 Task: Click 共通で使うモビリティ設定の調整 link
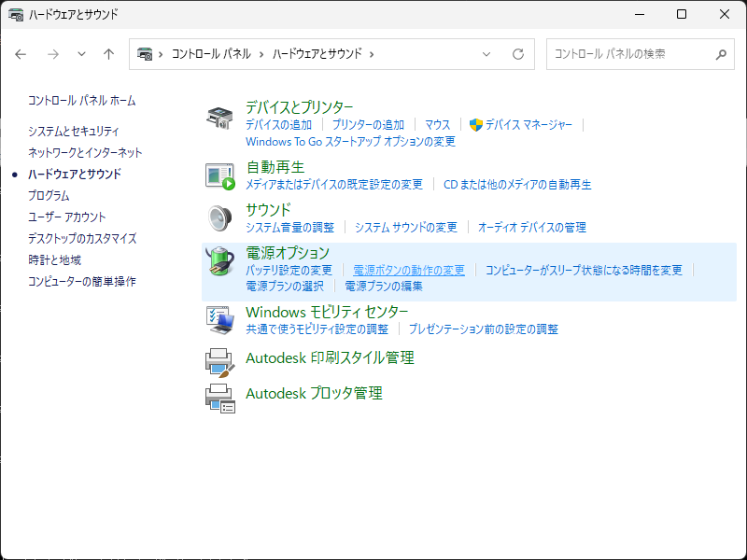(317, 329)
